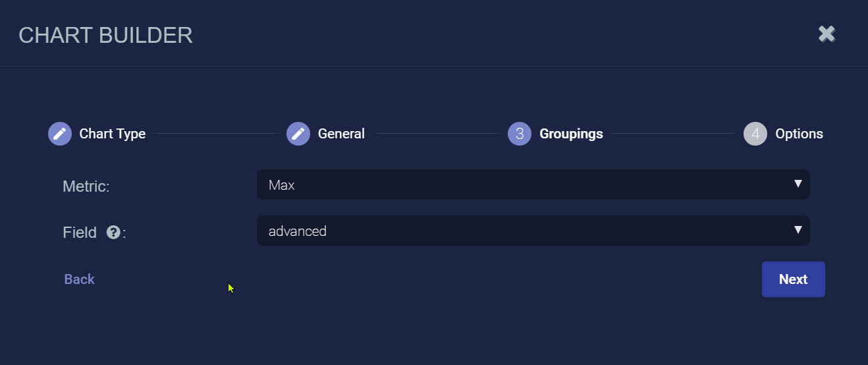This screenshot has width=868, height=365.
Task: Click the connector line between General and Groupings
Action: tap(437, 134)
